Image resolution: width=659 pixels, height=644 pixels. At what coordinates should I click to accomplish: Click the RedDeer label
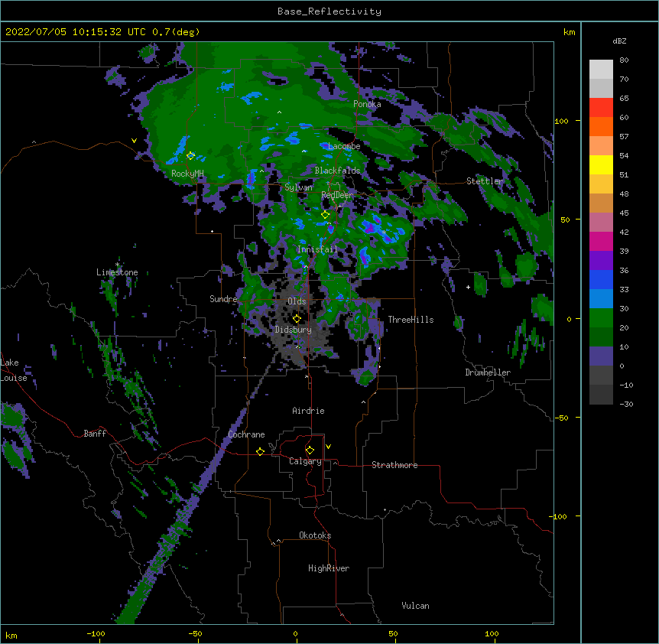[x=337, y=195]
